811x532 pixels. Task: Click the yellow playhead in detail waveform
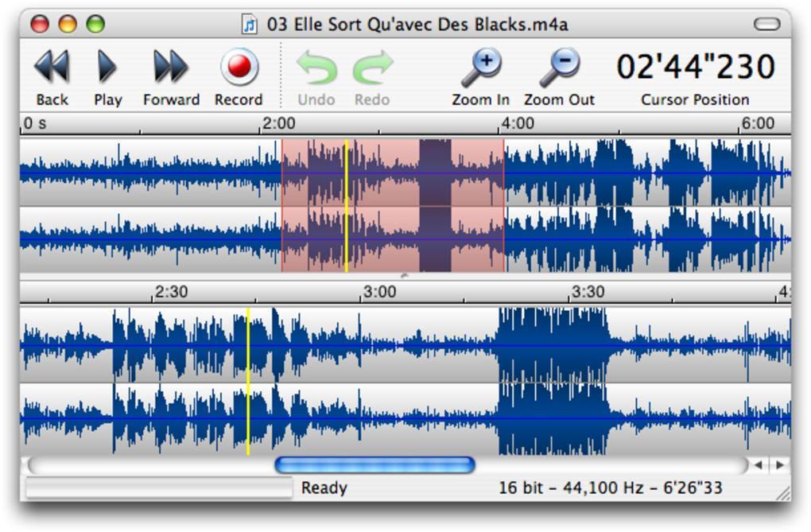coord(248,382)
